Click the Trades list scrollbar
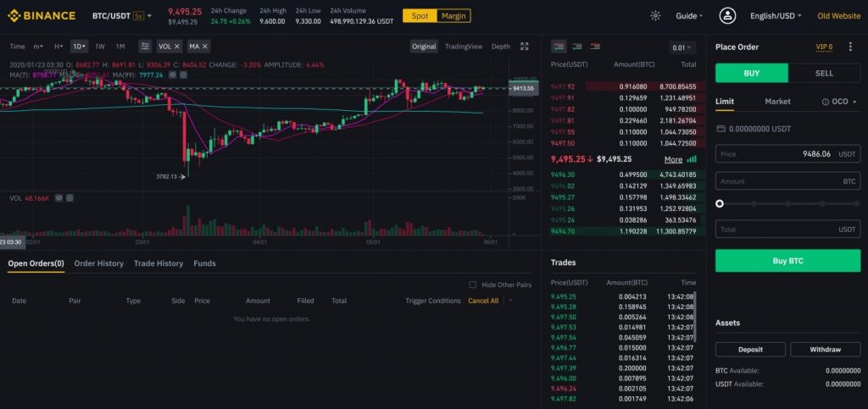This screenshot has width=868, height=409. (695, 317)
